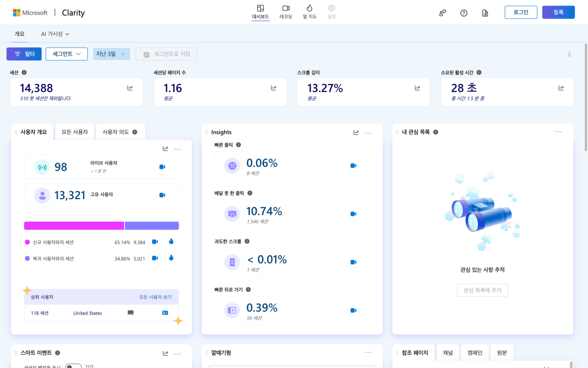Image resolution: width=588 pixels, height=368 pixels.
Task: View recordings for 라이브 사용자
Action: [162, 167]
